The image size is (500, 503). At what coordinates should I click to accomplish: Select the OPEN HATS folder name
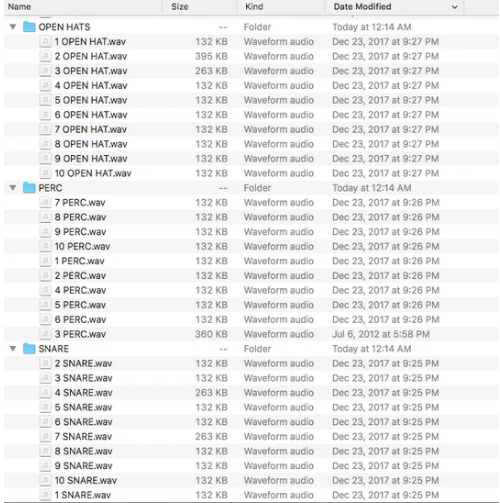coord(64,27)
